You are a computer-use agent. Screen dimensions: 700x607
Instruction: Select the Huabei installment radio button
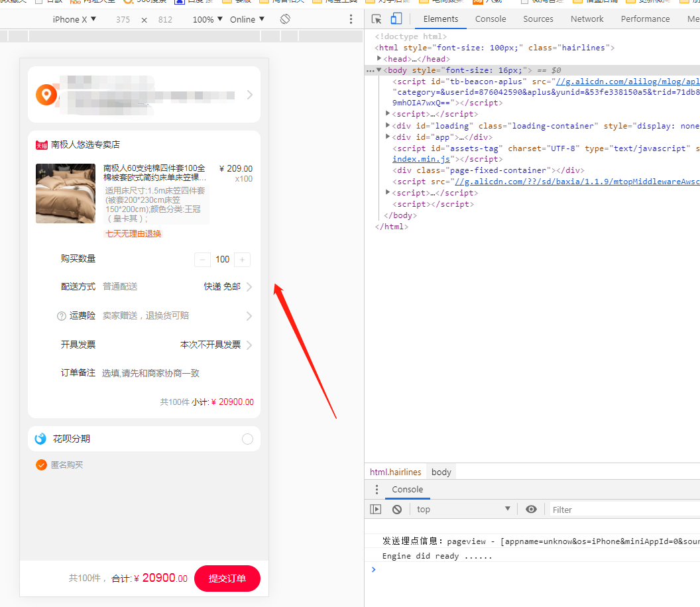(x=247, y=439)
